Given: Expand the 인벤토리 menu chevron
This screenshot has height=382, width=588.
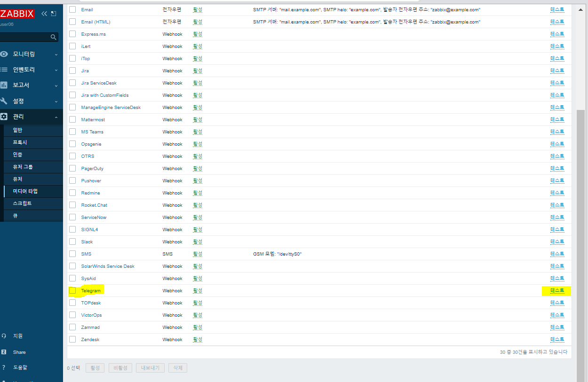Looking at the screenshot, I should tap(56, 70).
